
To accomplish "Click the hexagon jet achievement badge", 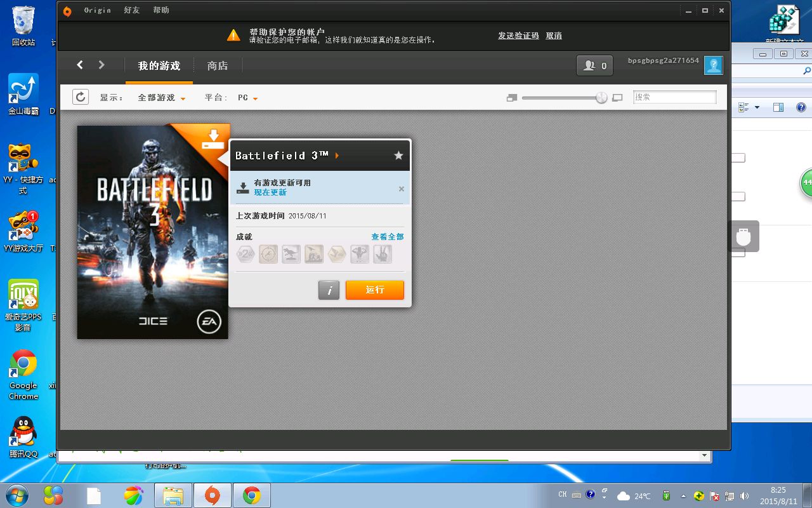I will (337, 255).
